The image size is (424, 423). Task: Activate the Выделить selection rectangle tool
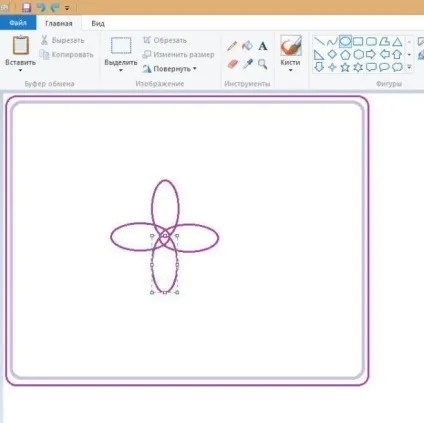click(x=121, y=46)
